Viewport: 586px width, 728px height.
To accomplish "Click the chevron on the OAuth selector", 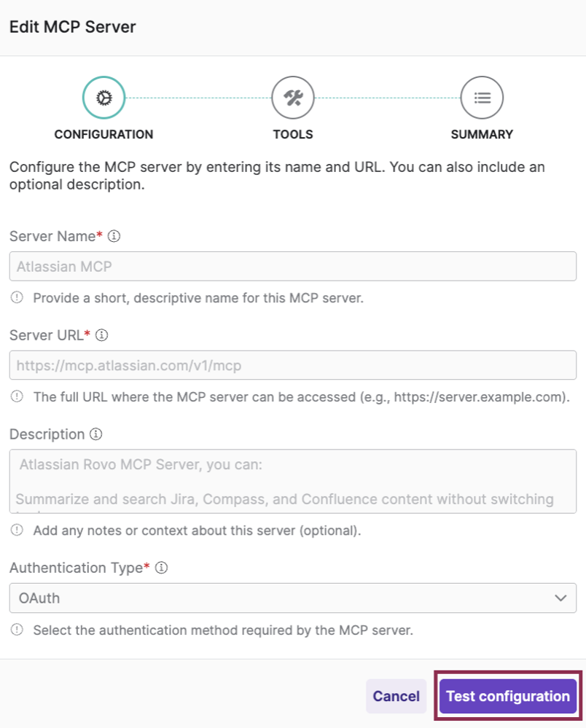I will pyautogui.click(x=562, y=598).
